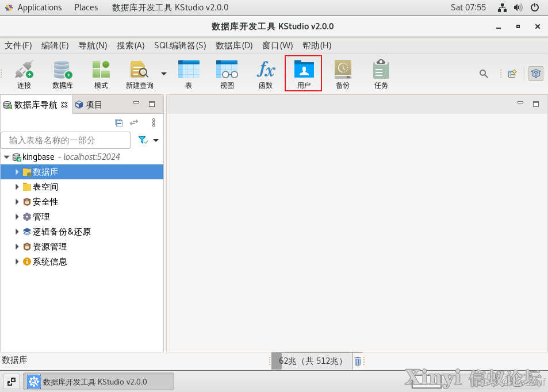Open the dropdown arrow beside 新建查询
Viewport: 548px width, 392px height.
[x=163, y=74]
